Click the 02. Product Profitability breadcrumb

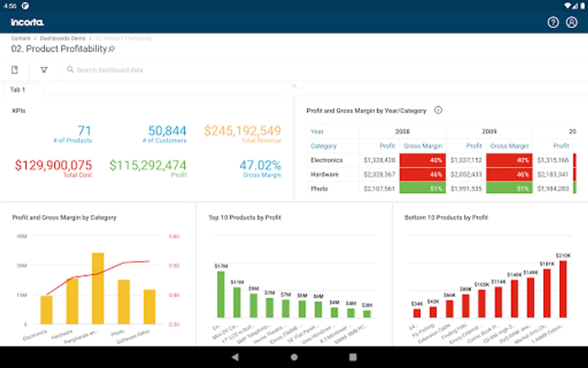click(124, 38)
